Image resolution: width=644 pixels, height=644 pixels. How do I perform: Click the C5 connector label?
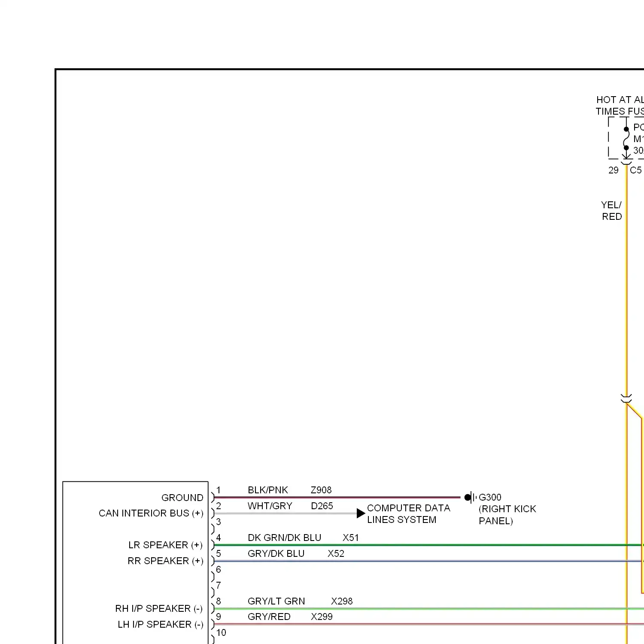click(x=635, y=170)
